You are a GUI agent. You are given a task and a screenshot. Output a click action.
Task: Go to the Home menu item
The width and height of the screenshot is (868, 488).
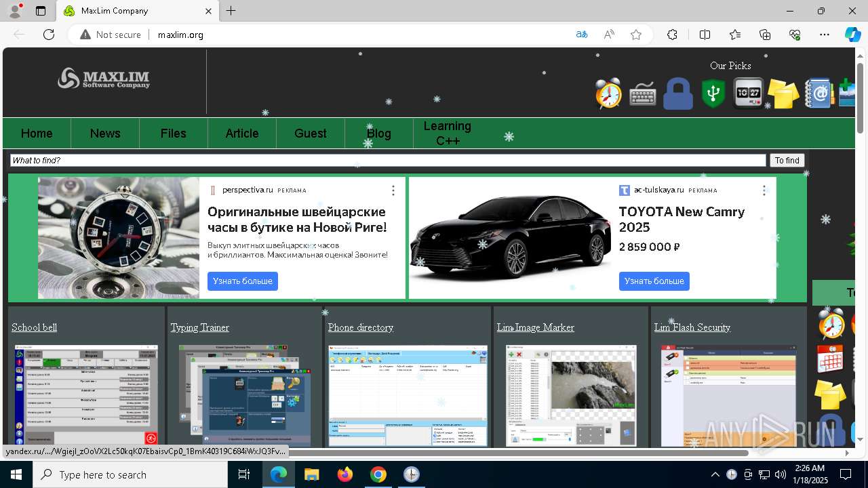coord(37,134)
